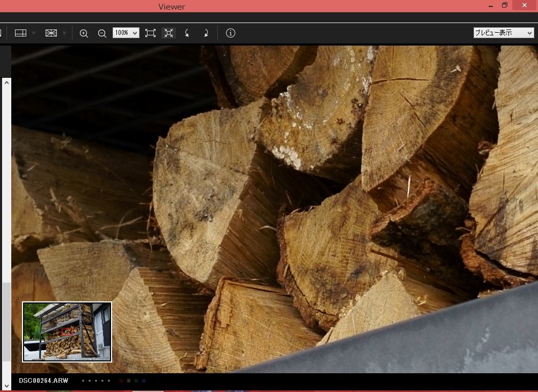Click the grid overlay icon
The height and width of the screenshot is (392, 538).
pyautogui.click(x=51, y=33)
